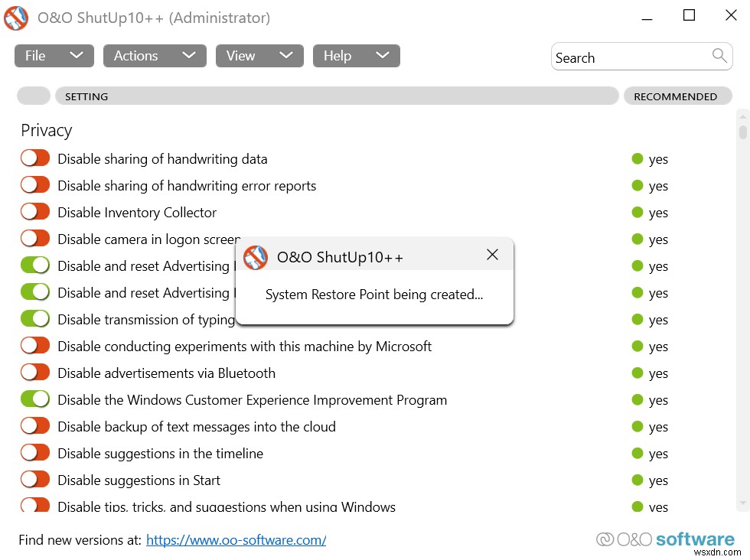Screen dimensions: 750x560
Task: Click 'yes' for Disable camera in logon screen
Action: (x=658, y=239)
